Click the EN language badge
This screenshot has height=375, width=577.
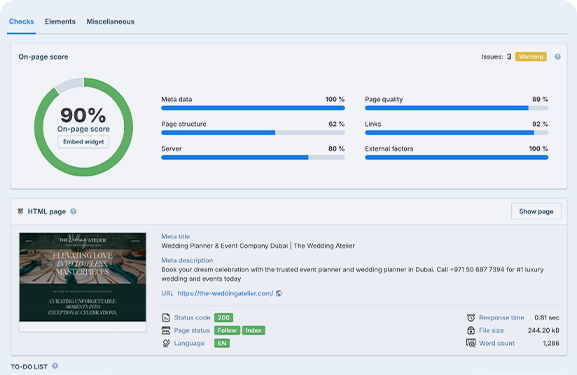pyautogui.click(x=222, y=343)
